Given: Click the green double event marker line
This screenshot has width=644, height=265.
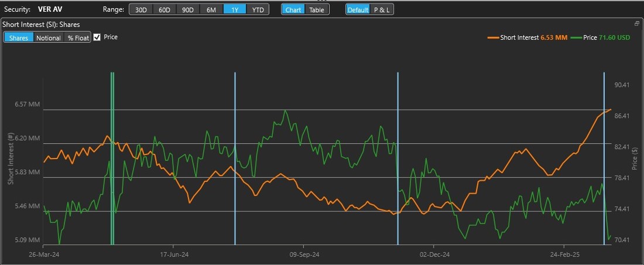Looking at the screenshot, I should coord(112,159).
